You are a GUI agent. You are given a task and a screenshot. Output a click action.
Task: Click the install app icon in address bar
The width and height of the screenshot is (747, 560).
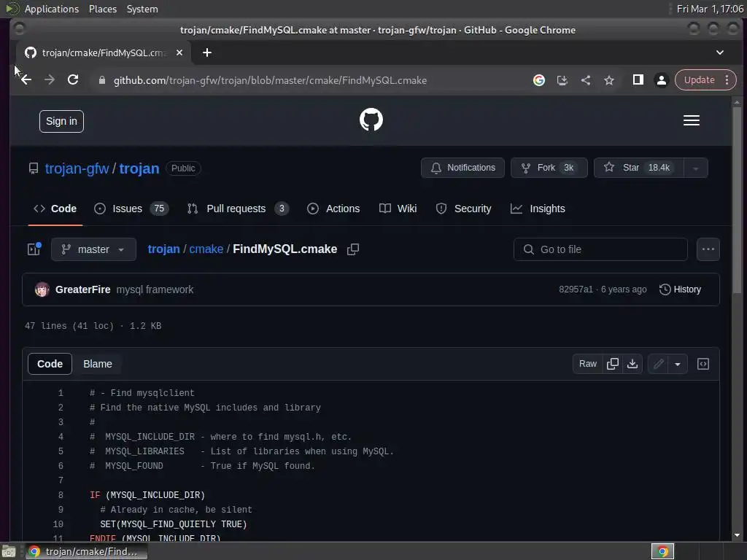click(562, 80)
